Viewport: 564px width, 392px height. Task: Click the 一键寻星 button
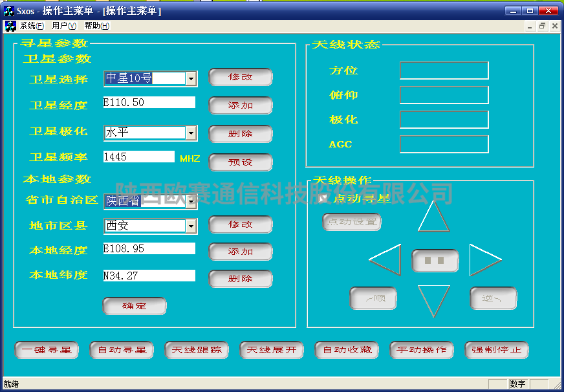tap(47, 350)
